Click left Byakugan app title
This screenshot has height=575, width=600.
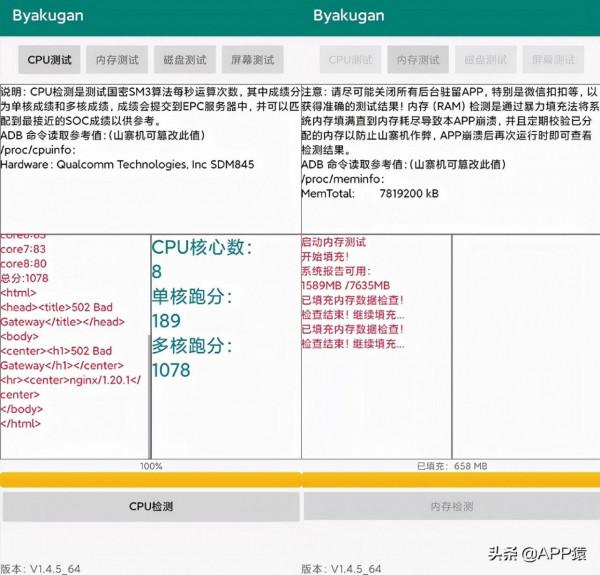(x=48, y=16)
